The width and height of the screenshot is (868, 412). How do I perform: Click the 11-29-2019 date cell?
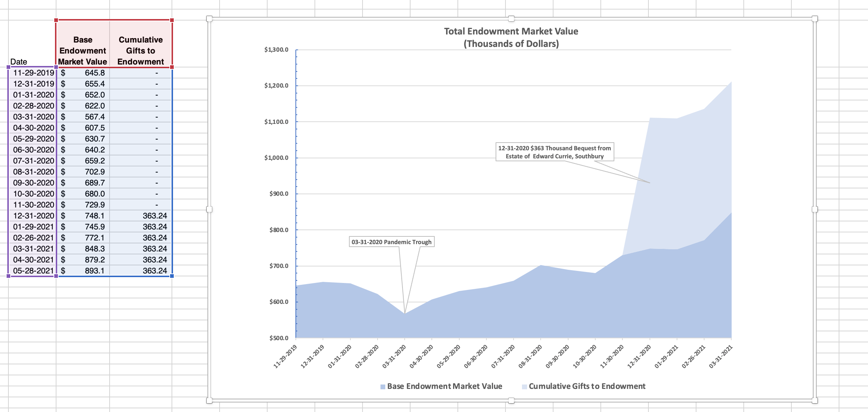click(32, 73)
